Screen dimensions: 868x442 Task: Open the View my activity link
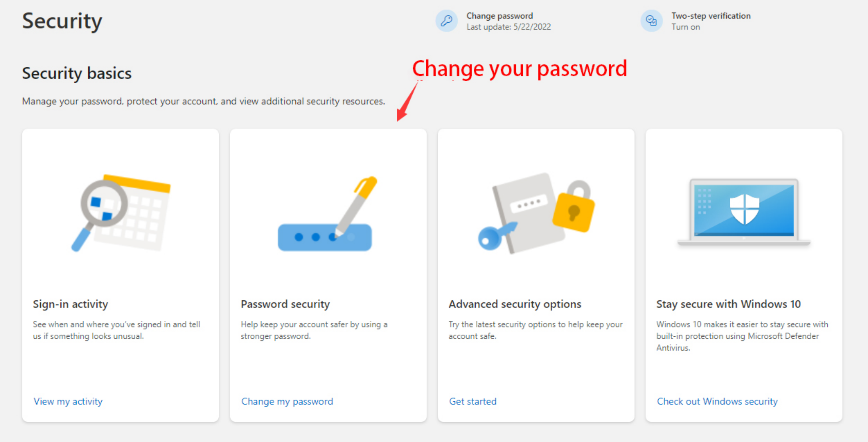[x=68, y=401]
